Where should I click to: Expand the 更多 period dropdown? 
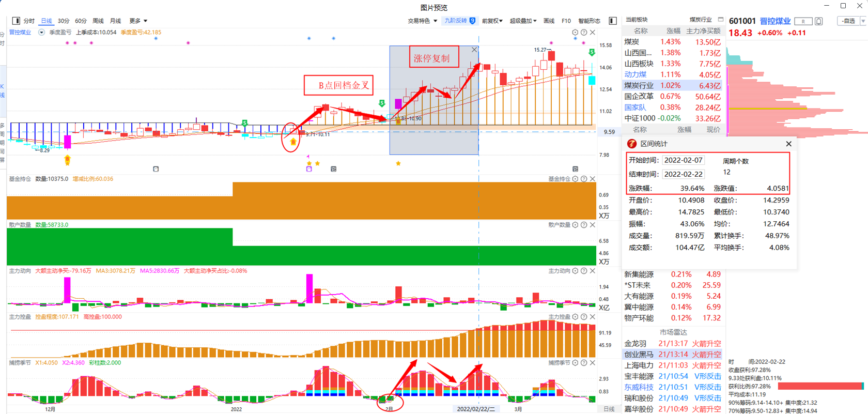point(138,21)
